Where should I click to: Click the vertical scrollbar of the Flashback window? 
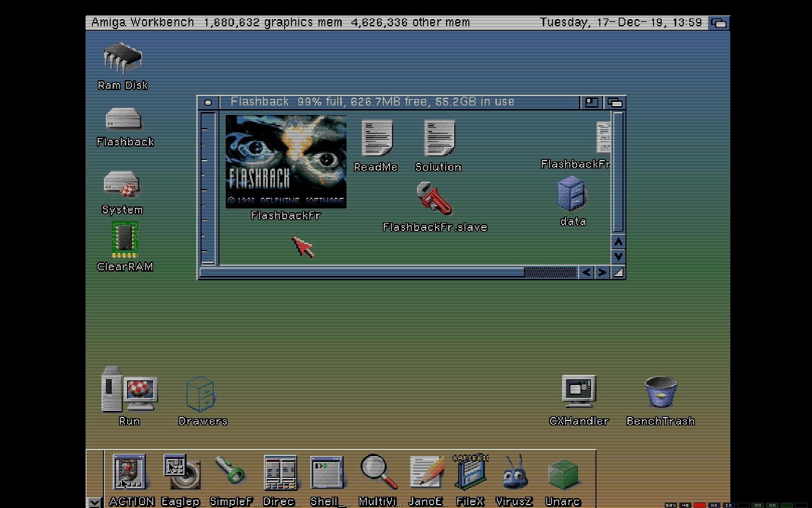[618, 172]
